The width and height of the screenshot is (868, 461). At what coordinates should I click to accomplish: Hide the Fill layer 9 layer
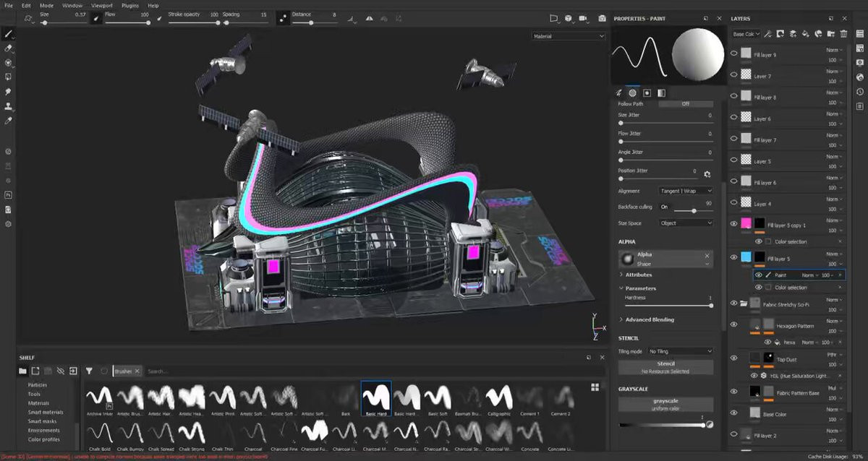(x=734, y=54)
